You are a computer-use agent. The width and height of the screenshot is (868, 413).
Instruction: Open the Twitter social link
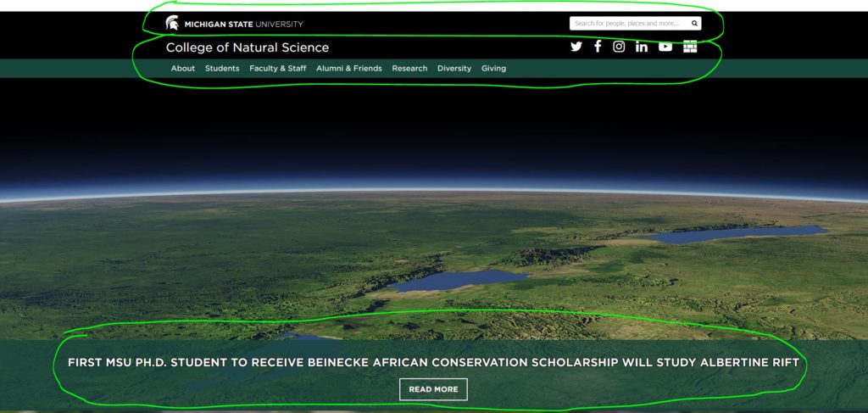576,47
